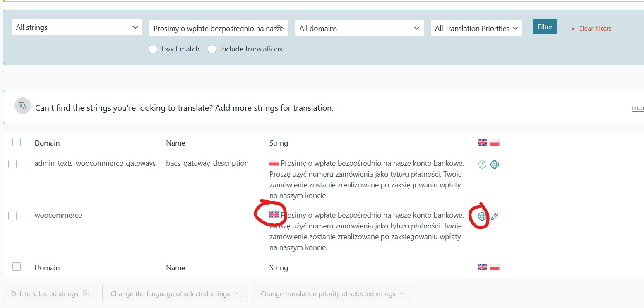Select the woocommerce row checkbox

(12, 216)
